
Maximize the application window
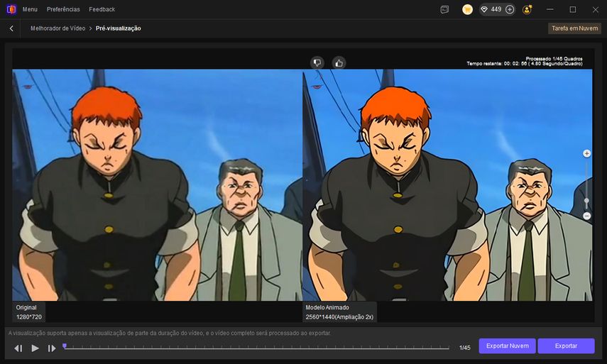pyautogui.click(x=572, y=9)
